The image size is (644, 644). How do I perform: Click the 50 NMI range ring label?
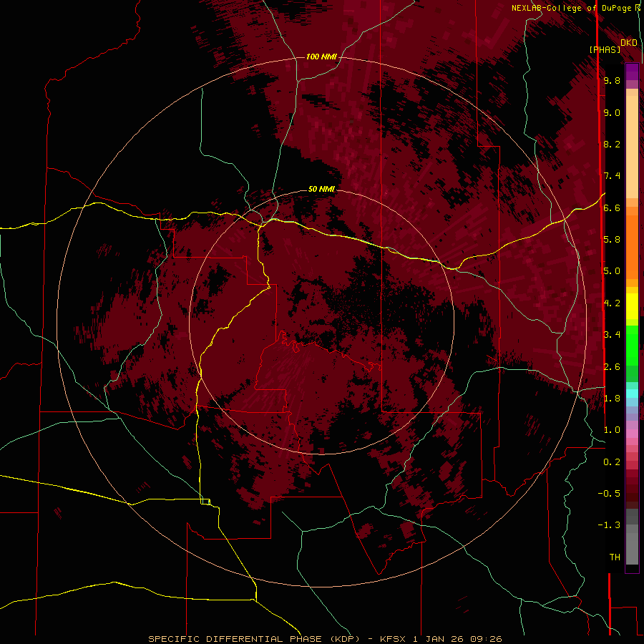[321, 189]
